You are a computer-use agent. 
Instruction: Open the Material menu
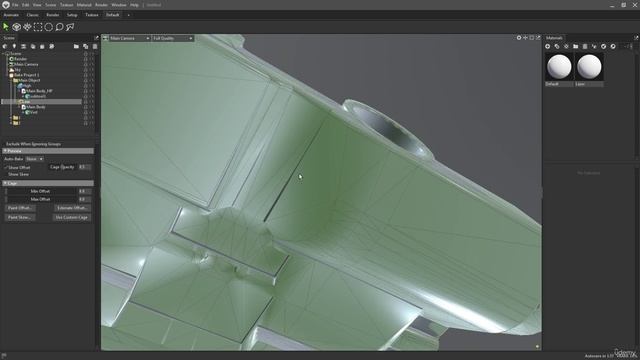pos(84,5)
